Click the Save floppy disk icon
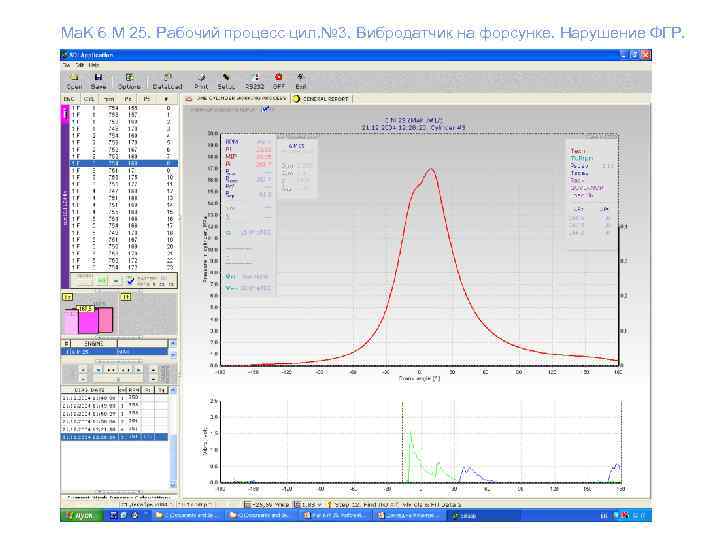720x540 pixels. 98,77
